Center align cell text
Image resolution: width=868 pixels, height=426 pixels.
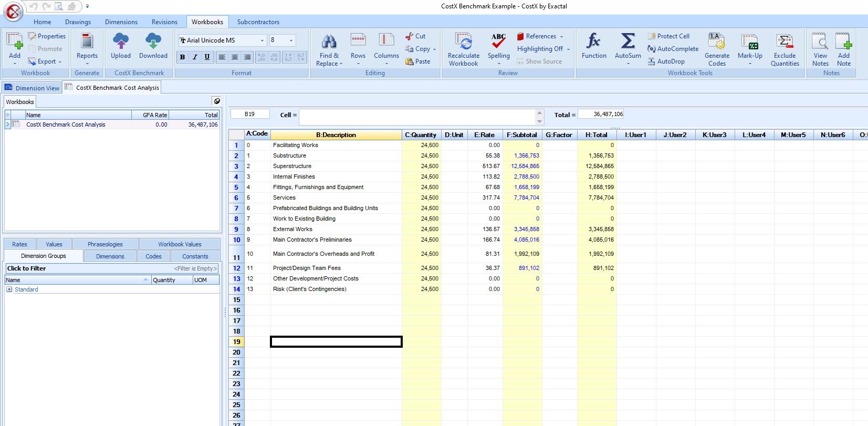235,57
